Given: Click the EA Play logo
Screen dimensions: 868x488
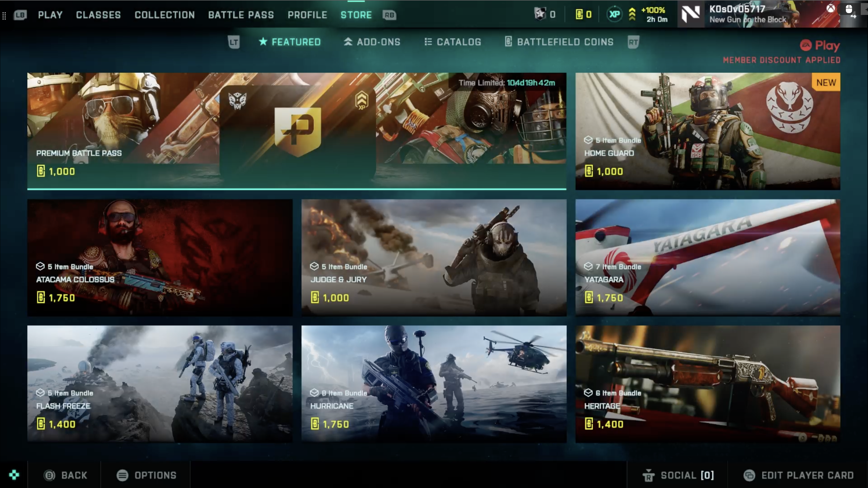Looking at the screenshot, I should coord(820,45).
